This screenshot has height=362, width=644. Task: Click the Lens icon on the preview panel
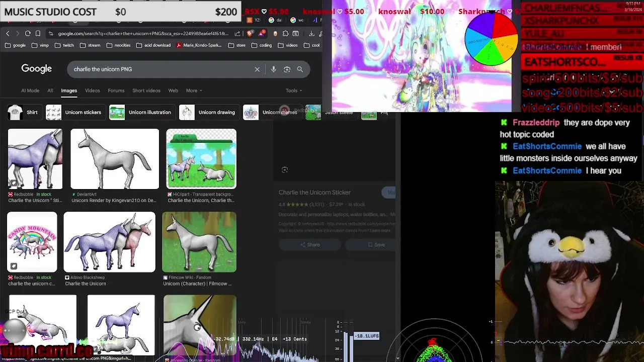click(x=285, y=170)
